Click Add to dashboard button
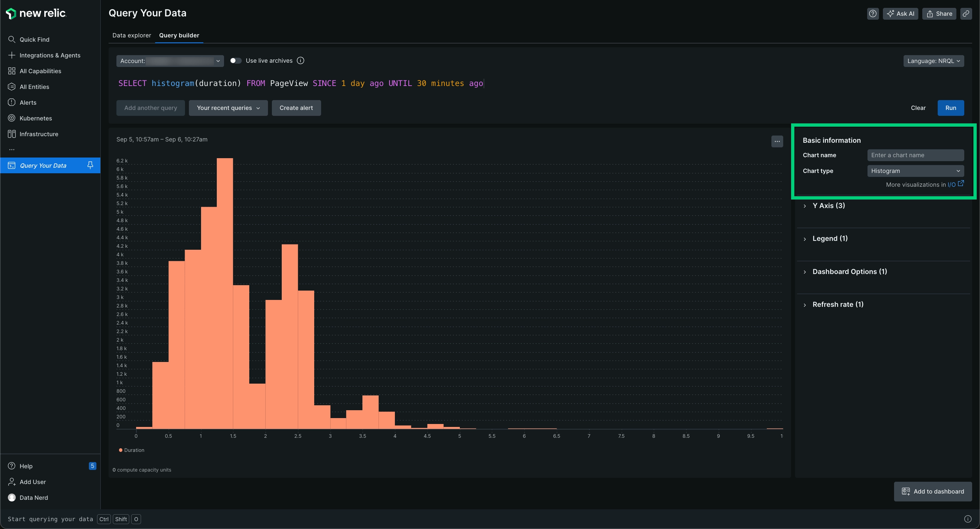The height and width of the screenshot is (529, 980). 933,492
